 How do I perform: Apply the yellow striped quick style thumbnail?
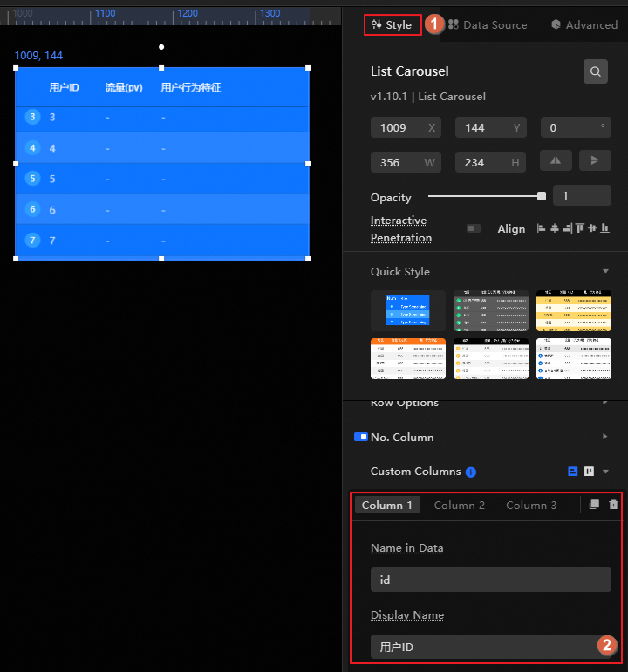coord(574,310)
